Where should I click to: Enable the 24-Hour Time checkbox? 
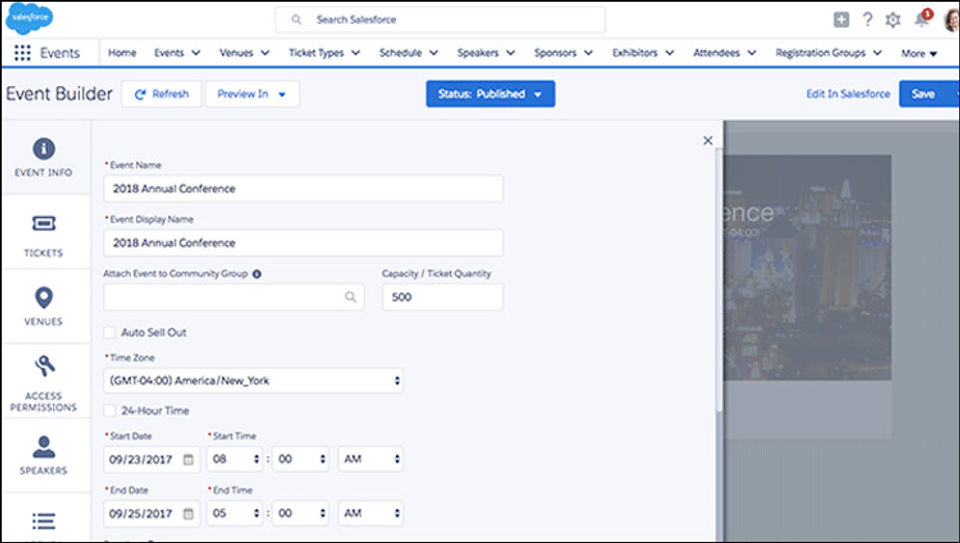coord(109,411)
